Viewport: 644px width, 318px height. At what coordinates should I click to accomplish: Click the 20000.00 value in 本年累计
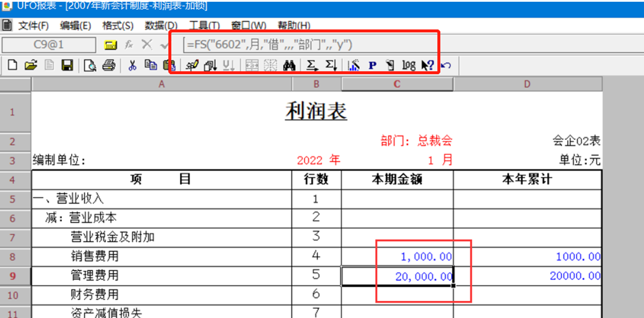click(575, 276)
